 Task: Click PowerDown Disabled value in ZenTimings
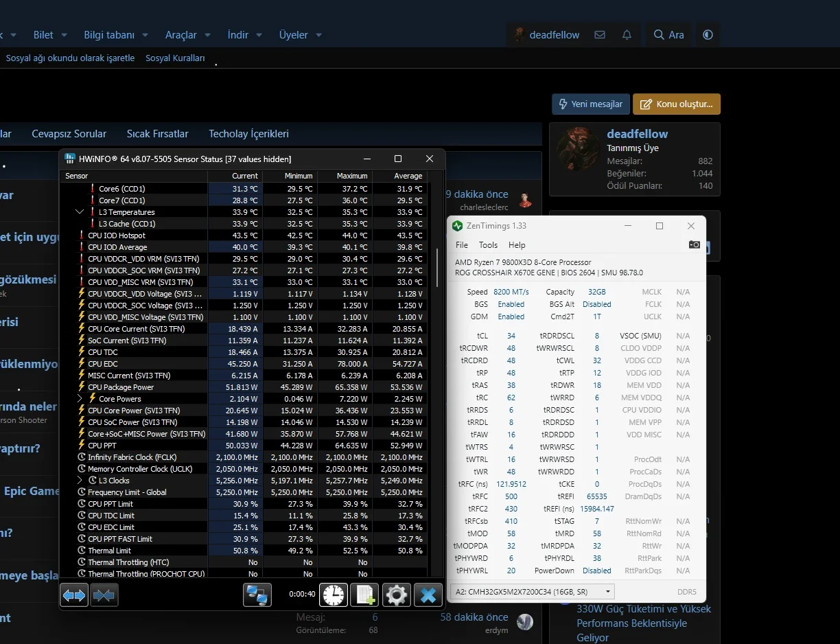tap(597, 571)
